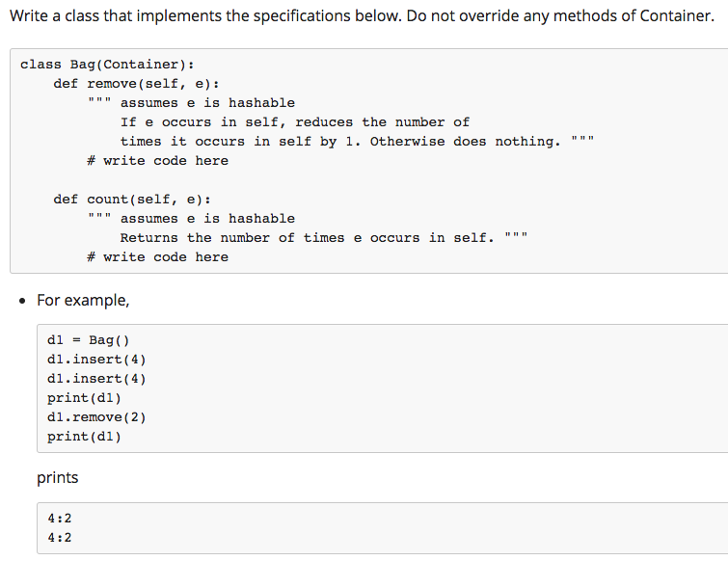Screen dimensions: 728x561
Task: Click the 'd1 = Bag()' example line
Action: coord(88,339)
